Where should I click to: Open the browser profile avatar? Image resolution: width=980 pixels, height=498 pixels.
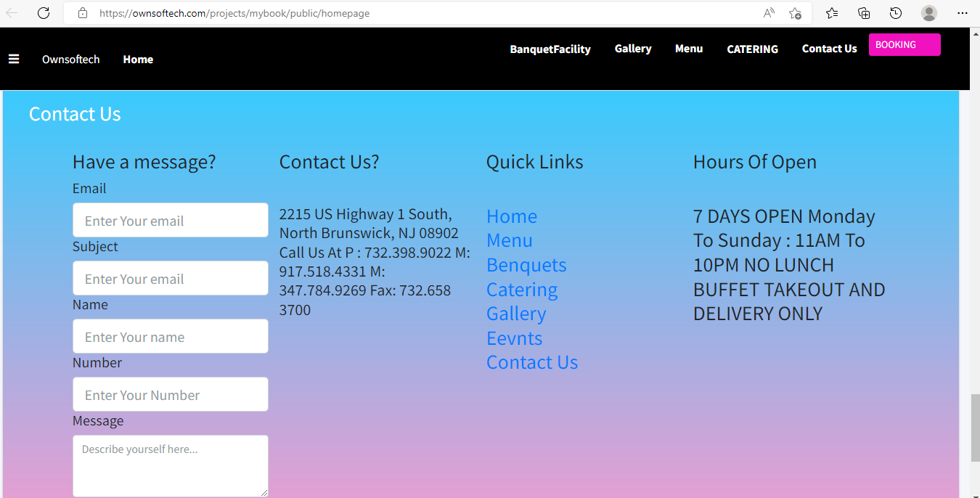point(928,13)
